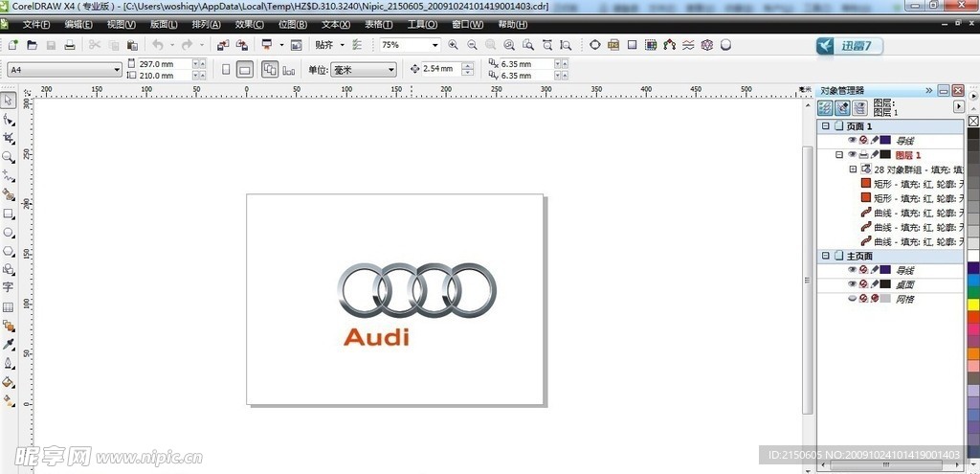The height and width of the screenshot is (474, 980).
Task: Select the Eyedropper tool
Action: tap(9, 344)
